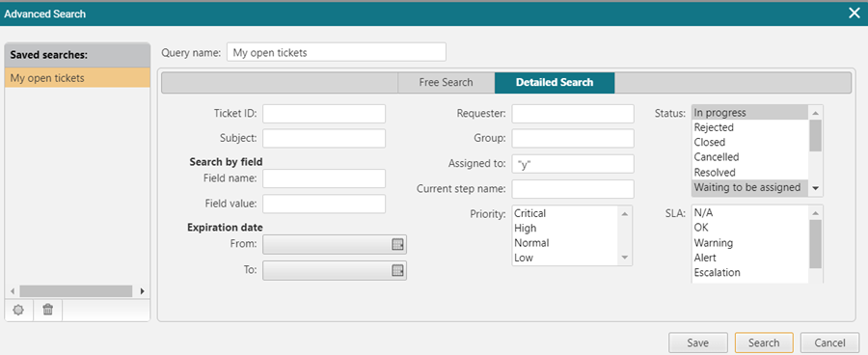Viewport: 868px width, 355px height.
Task: Click the Field name input
Action: (324, 178)
